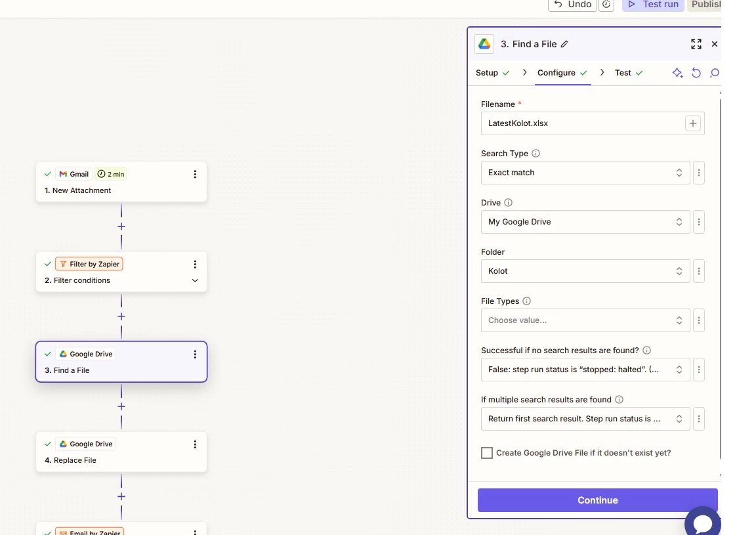
Task: Insert data with Filename plus button
Action: (x=693, y=123)
